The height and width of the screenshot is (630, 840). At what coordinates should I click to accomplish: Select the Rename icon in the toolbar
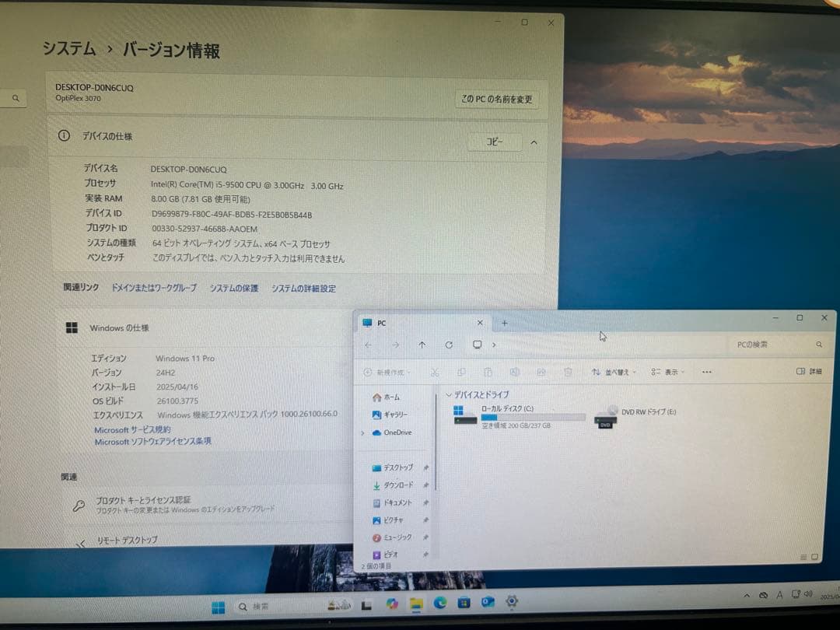point(514,372)
